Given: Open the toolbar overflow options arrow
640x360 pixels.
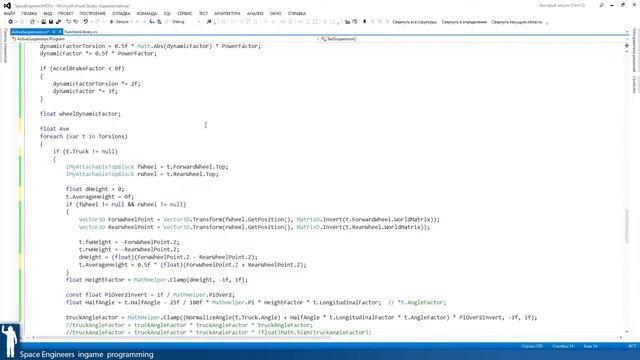Looking at the screenshot, I should tap(547, 22).
